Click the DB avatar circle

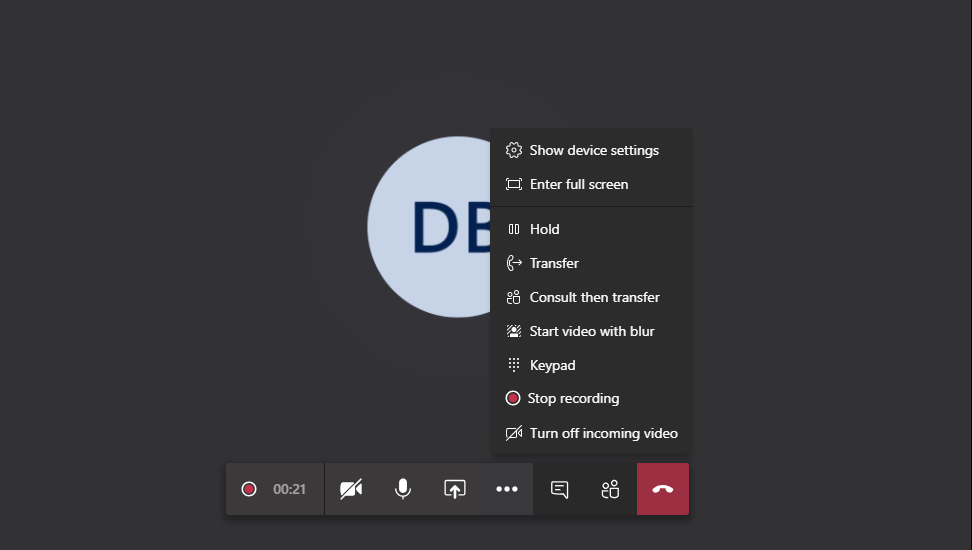[429, 227]
